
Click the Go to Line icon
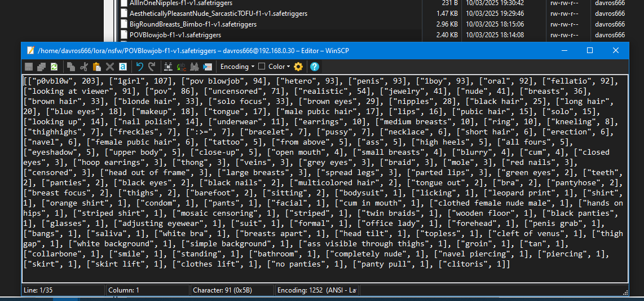coord(208,67)
